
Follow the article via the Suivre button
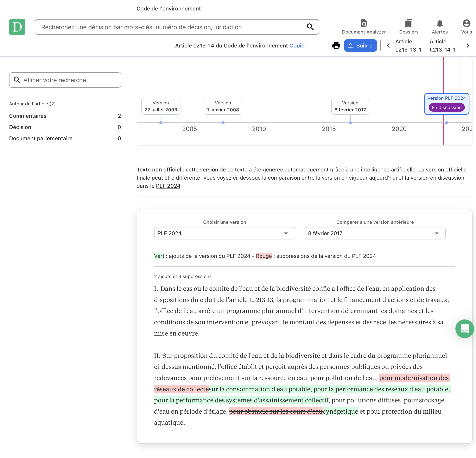[x=360, y=45]
